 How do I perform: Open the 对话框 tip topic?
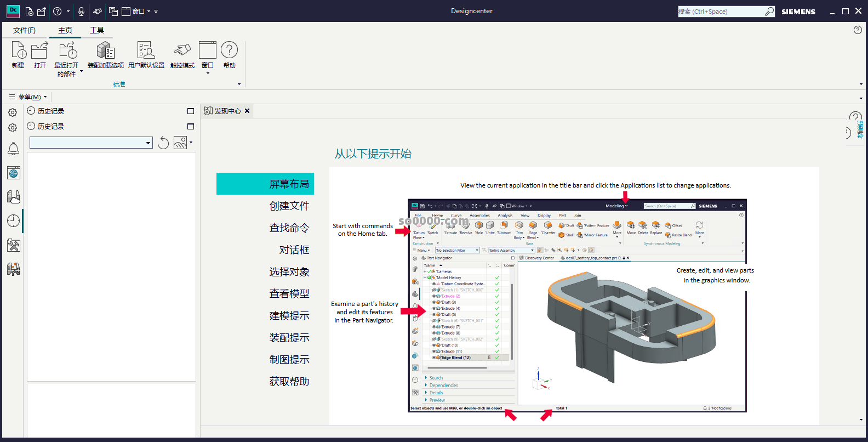(294, 250)
